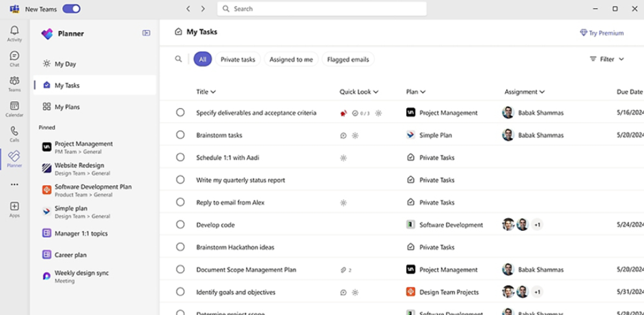Click the search magnifier beside task filters

click(x=178, y=59)
